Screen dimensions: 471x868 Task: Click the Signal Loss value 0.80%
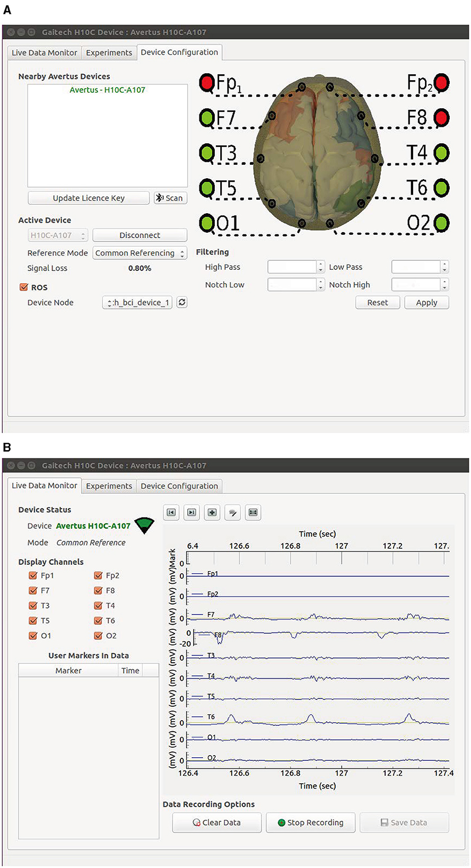pyautogui.click(x=139, y=268)
